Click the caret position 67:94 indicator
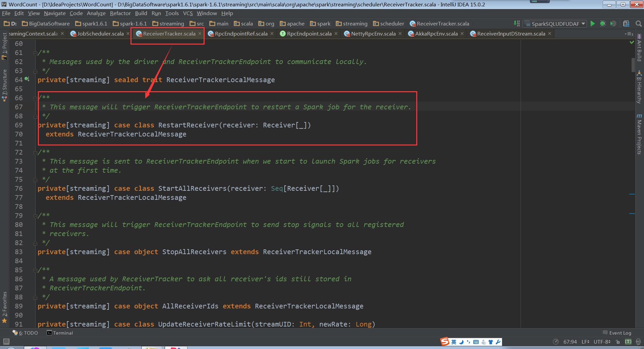644x349 pixels. [x=570, y=342]
